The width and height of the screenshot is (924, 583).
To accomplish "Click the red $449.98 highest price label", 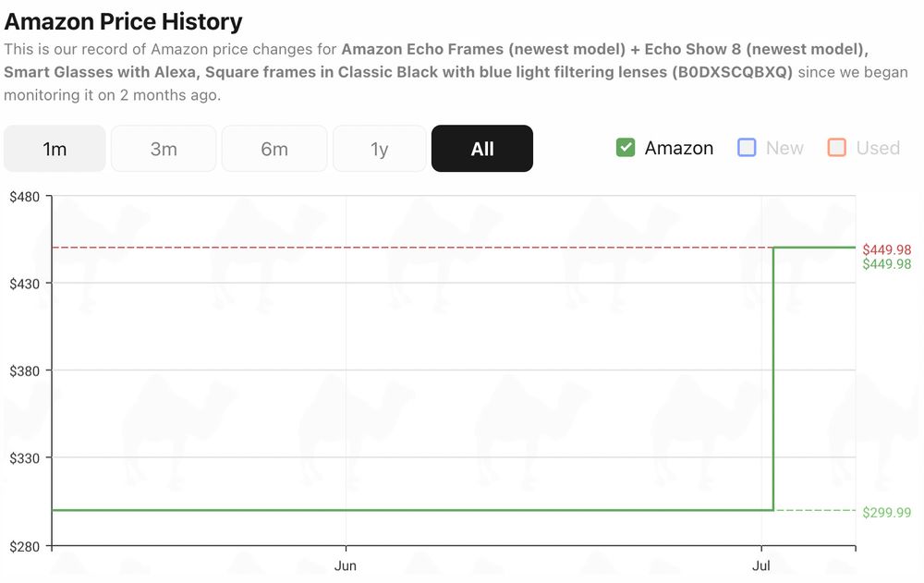I will (x=886, y=249).
